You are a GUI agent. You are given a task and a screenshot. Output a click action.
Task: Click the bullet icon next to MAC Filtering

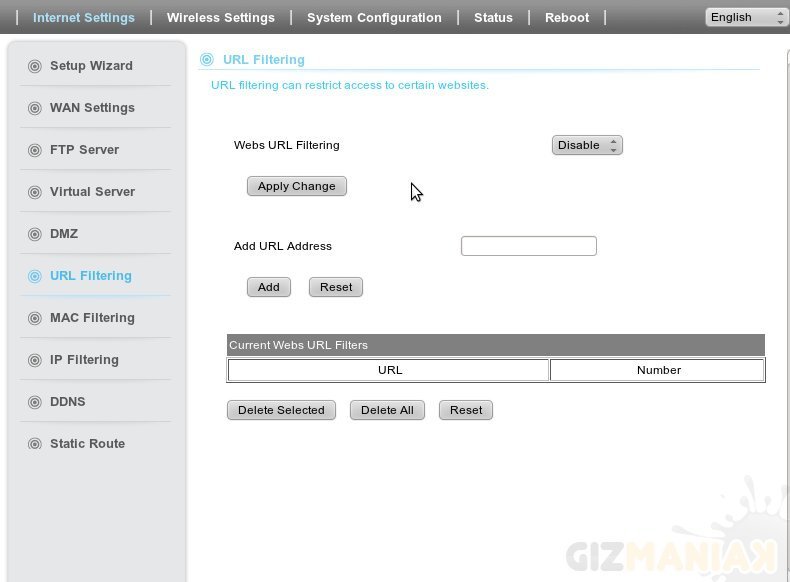(x=35, y=318)
